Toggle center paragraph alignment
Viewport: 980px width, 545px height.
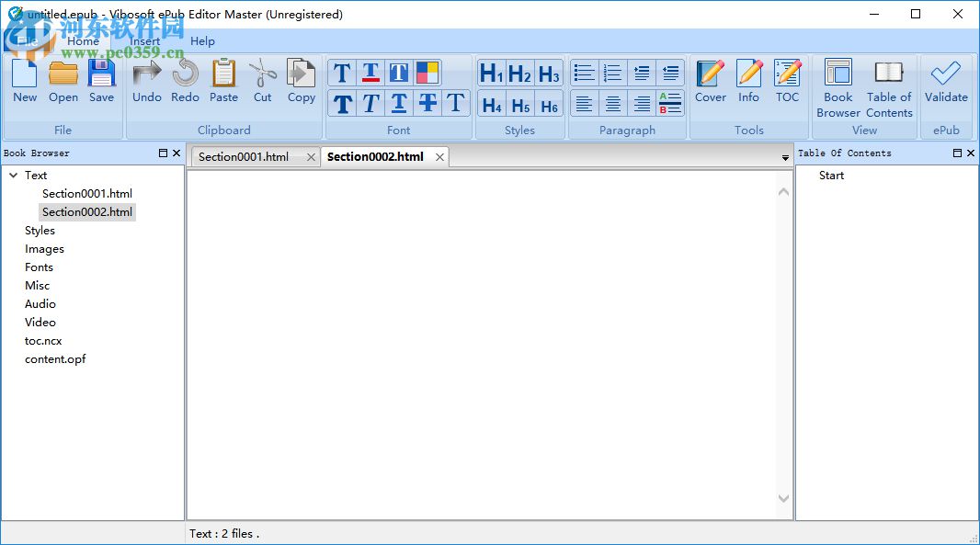[x=613, y=103]
